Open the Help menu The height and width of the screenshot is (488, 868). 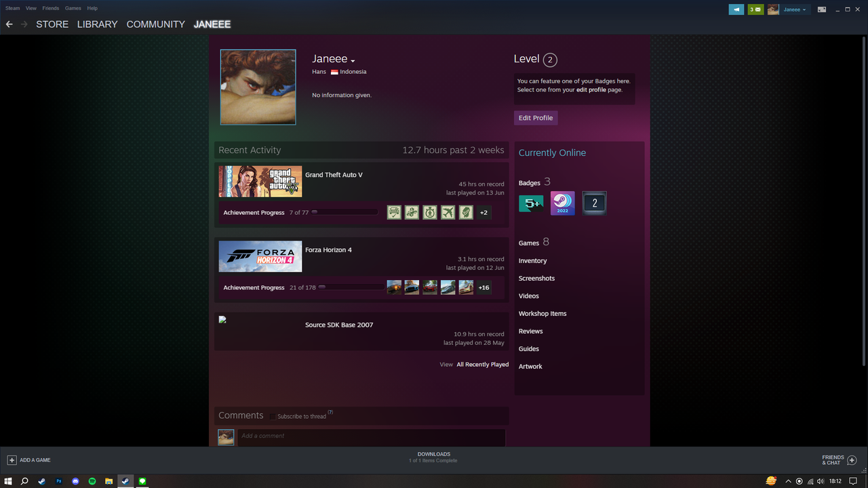92,8
